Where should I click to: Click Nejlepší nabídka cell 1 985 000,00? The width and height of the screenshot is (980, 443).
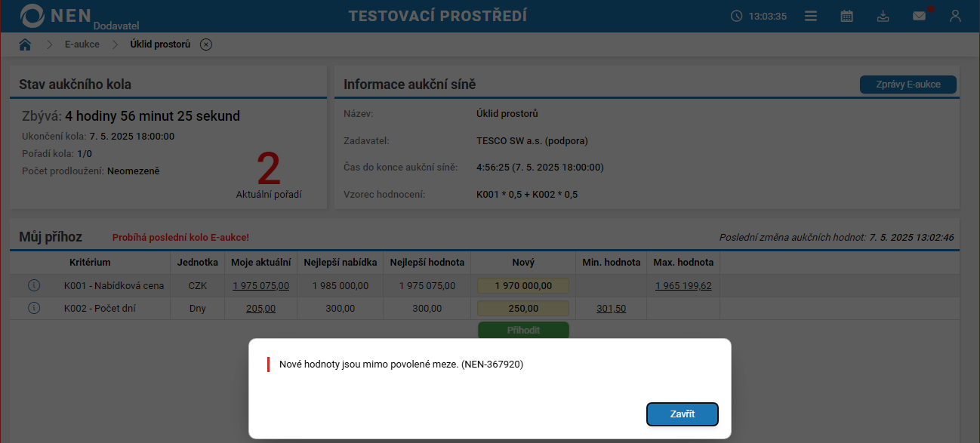pos(341,286)
